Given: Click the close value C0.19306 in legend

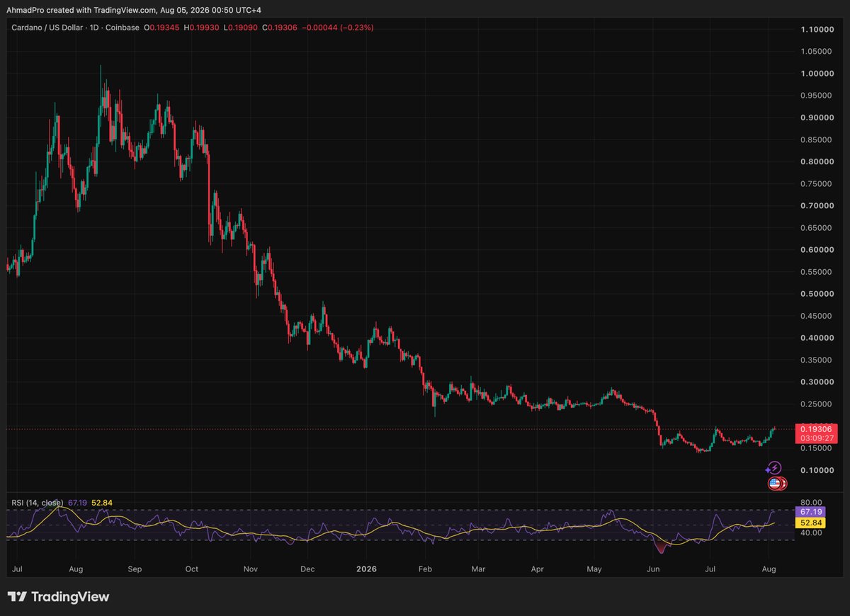Looking at the screenshot, I should 279,27.
